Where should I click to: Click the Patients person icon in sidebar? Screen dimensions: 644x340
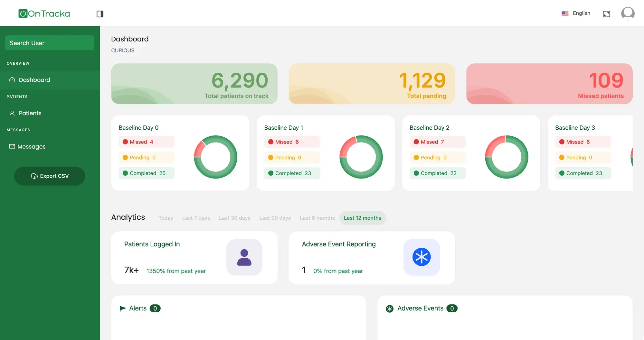pos(12,113)
